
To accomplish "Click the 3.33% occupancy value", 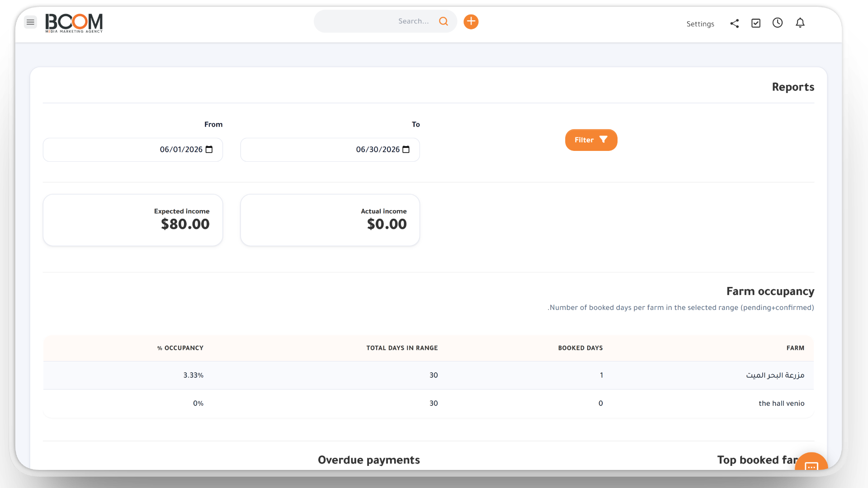I will 193,375.
